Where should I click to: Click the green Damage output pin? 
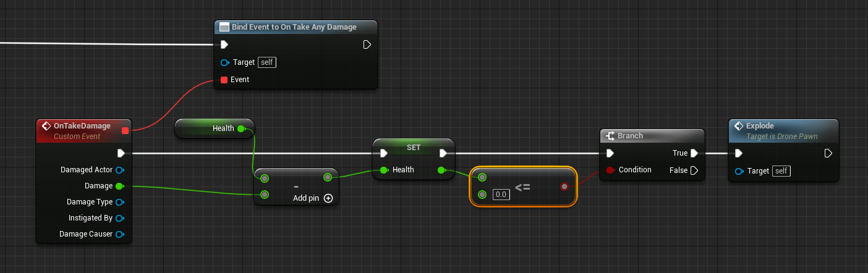[120, 186]
